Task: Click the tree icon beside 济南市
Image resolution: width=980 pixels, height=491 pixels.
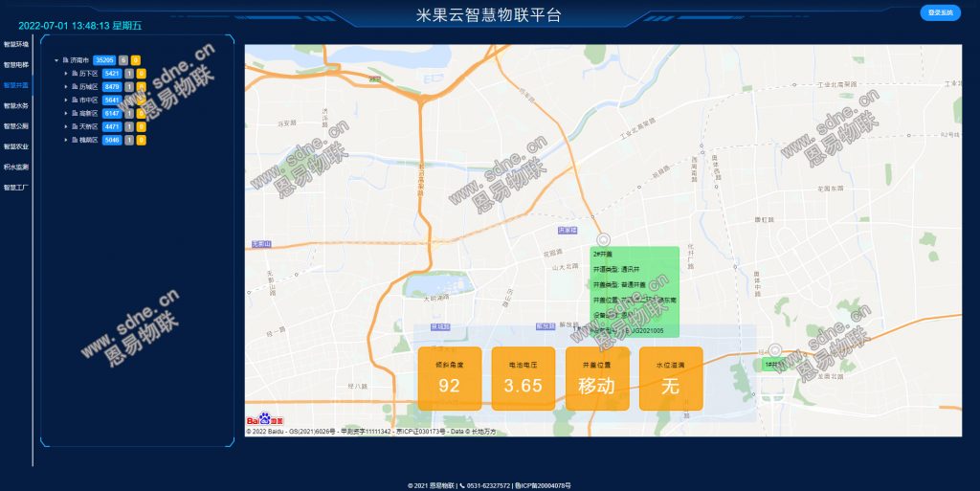Action: 65,59
